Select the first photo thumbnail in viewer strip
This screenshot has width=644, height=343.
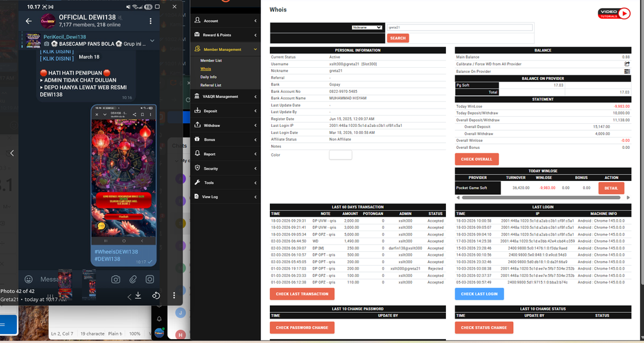tap(65, 284)
